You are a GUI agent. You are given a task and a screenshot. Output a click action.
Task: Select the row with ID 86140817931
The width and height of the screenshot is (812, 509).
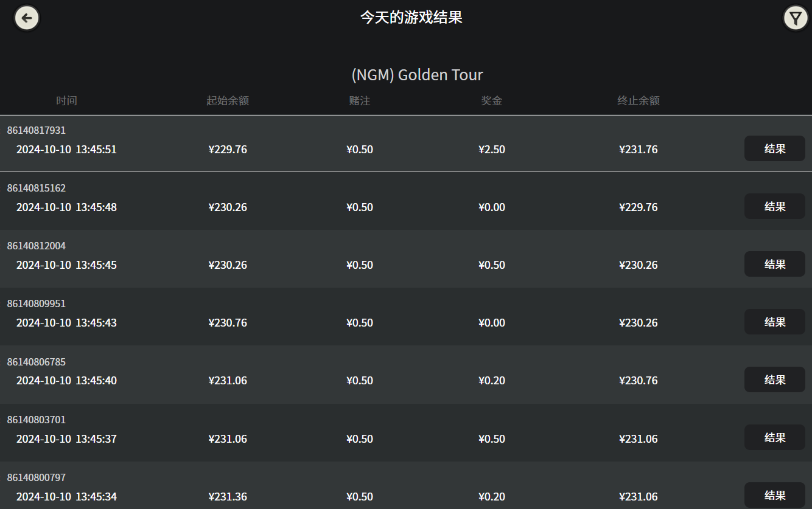tap(37, 130)
